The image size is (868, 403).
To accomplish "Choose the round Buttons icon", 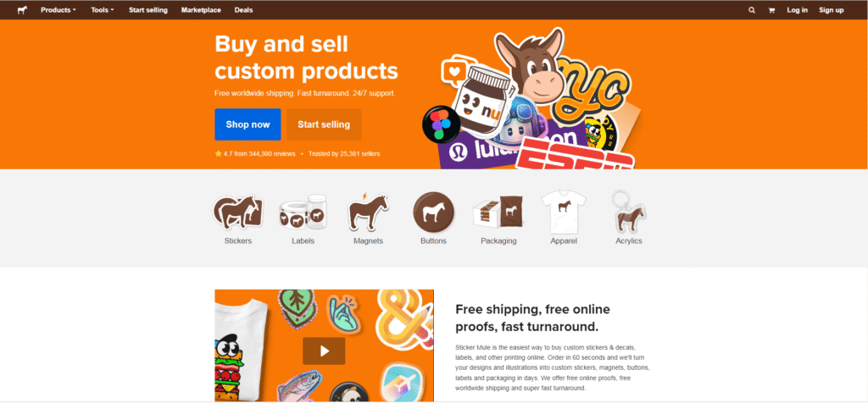I will (x=433, y=213).
